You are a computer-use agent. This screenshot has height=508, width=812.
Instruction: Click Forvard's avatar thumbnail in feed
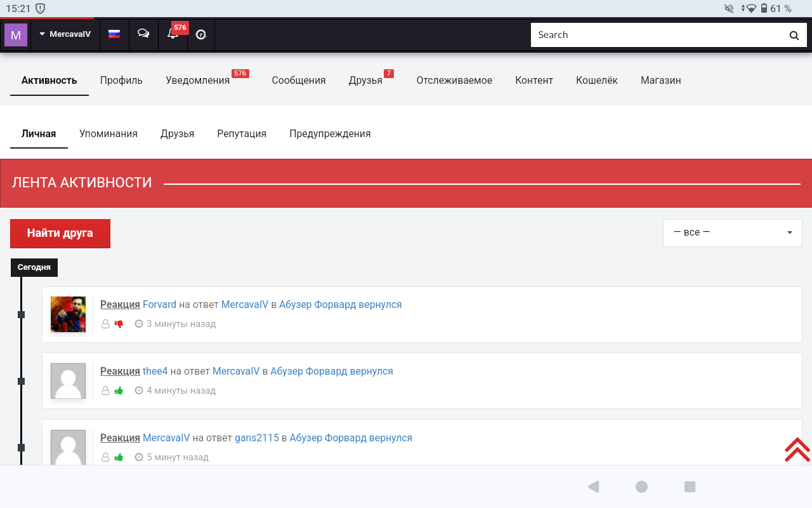pyautogui.click(x=68, y=314)
